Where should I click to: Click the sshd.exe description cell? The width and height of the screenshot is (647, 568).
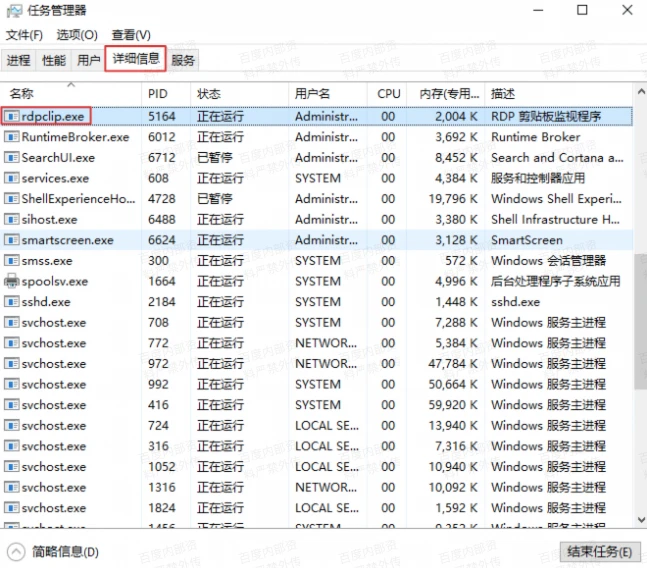point(515,302)
